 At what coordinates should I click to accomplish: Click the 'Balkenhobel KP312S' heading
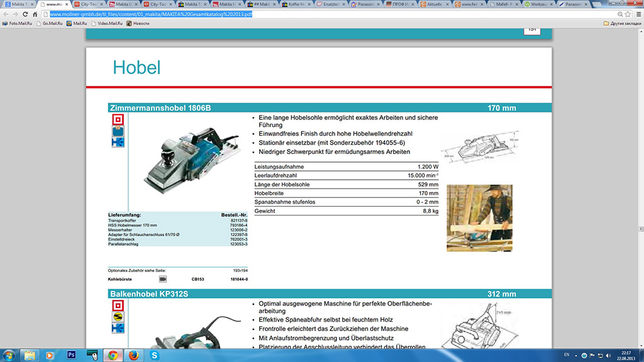(149, 294)
